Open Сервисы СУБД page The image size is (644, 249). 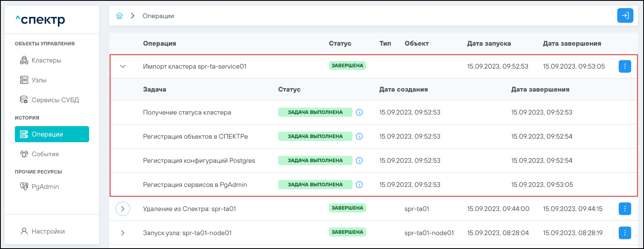55,100
